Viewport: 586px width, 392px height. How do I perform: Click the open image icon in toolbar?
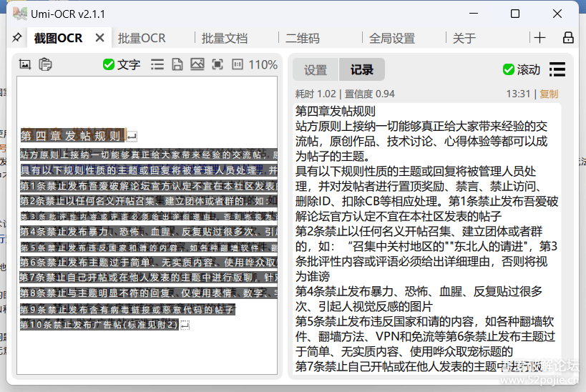tap(197, 64)
